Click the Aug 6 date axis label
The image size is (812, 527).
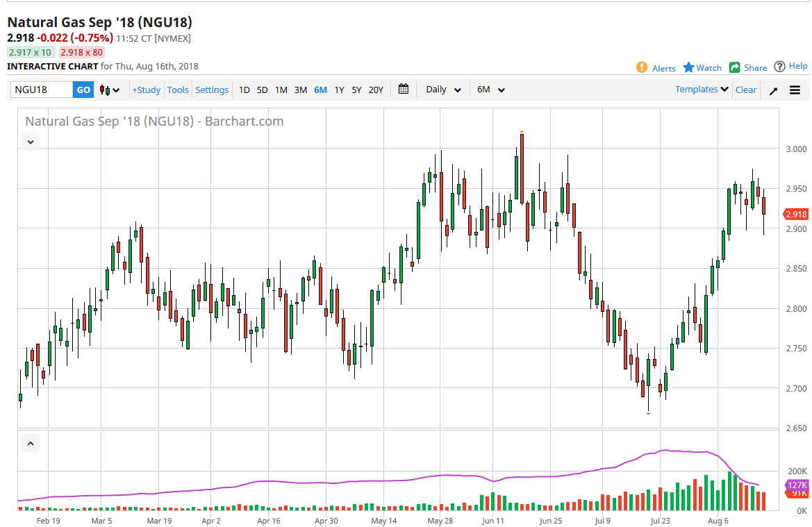point(718,521)
